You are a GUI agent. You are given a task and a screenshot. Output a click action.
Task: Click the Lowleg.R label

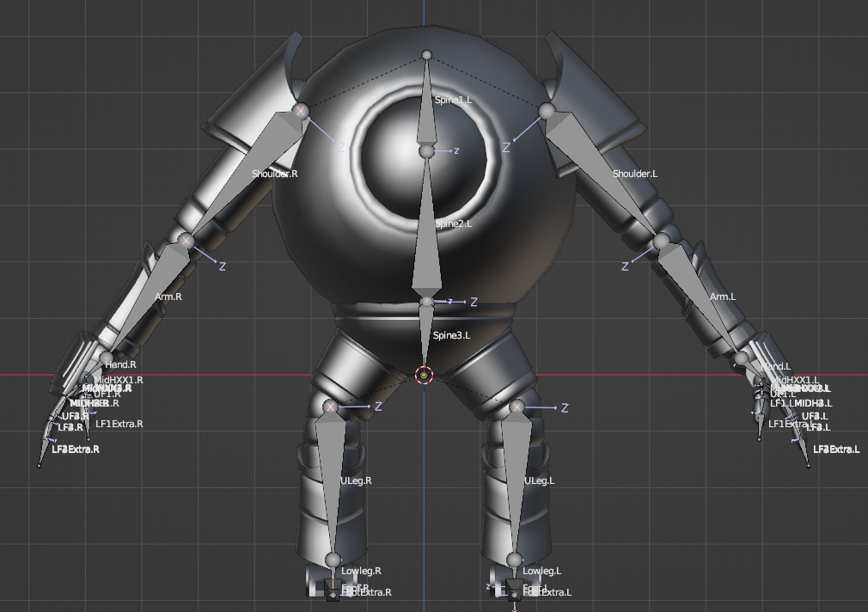pyautogui.click(x=361, y=571)
